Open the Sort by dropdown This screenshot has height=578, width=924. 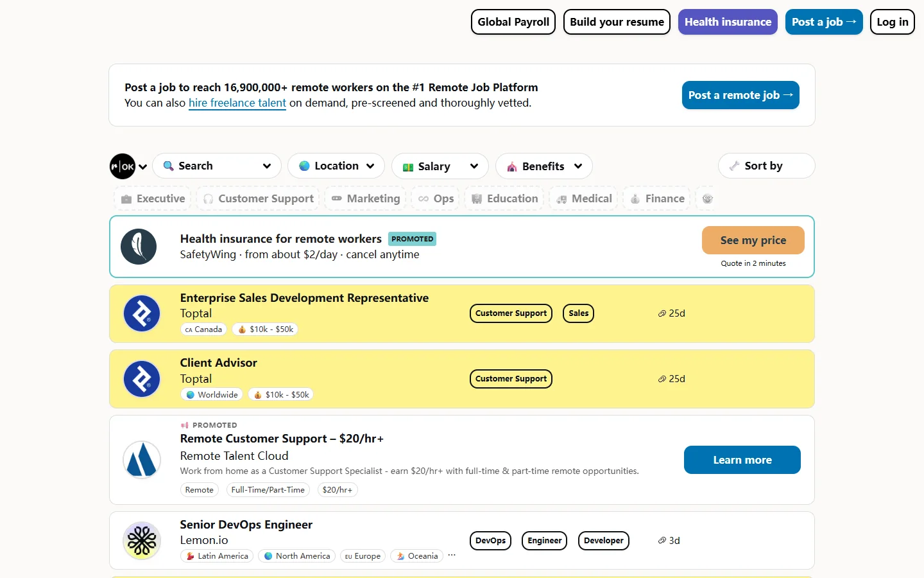(767, 166)
